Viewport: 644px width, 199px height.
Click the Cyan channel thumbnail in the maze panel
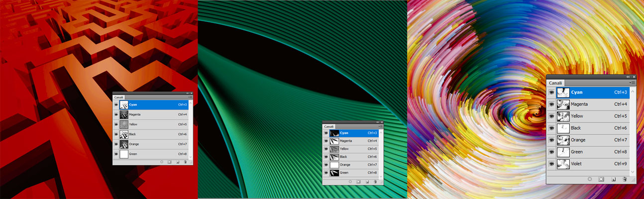click(124, 104)
